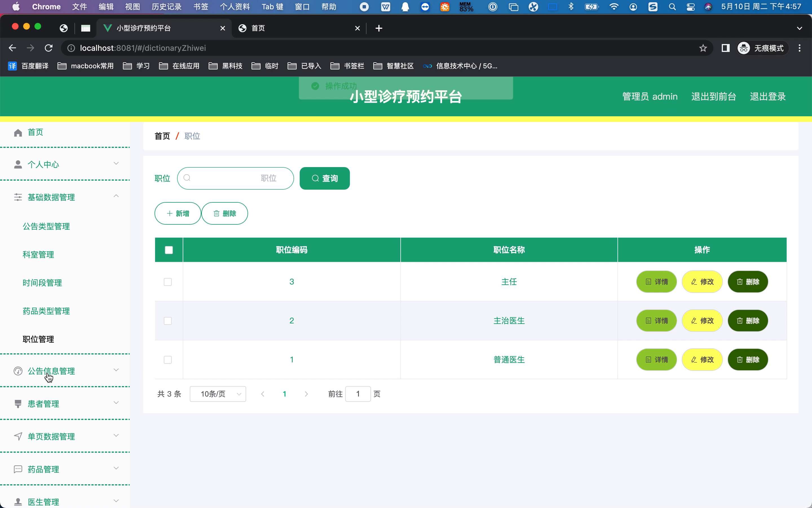
Task: Click the Bluetooth icon in the menu bar
Action: 571,7
